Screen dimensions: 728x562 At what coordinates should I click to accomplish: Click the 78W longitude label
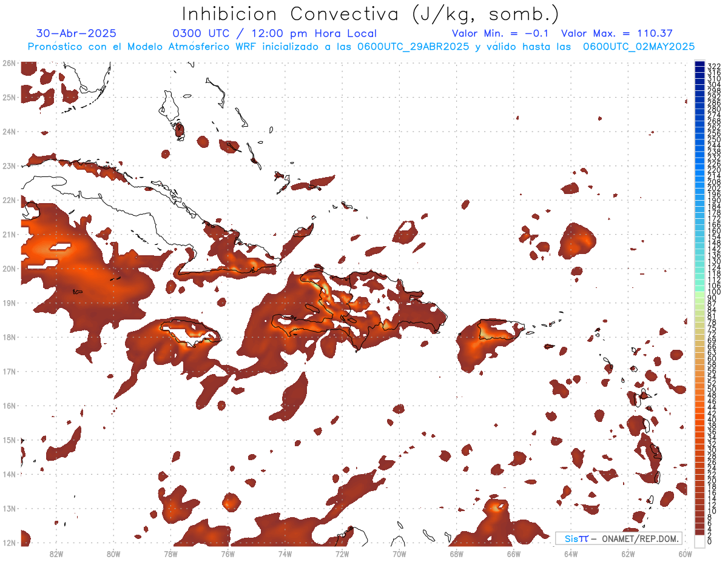[x=170, y=554]
